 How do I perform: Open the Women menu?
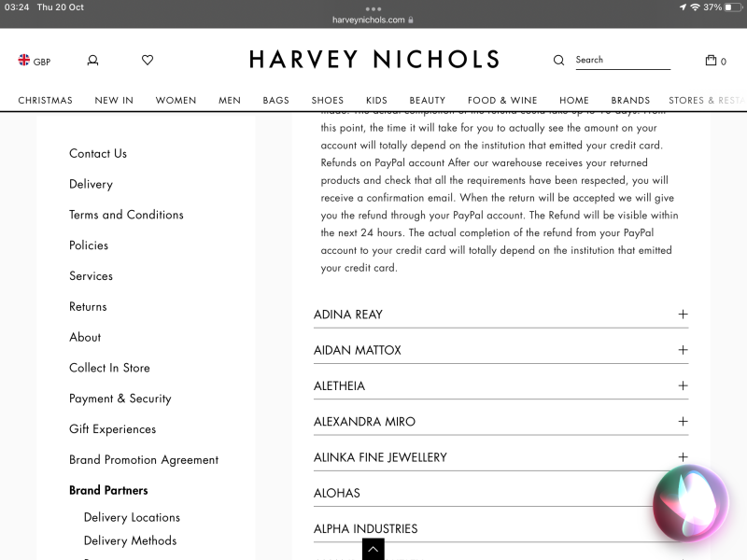[176, 100]
